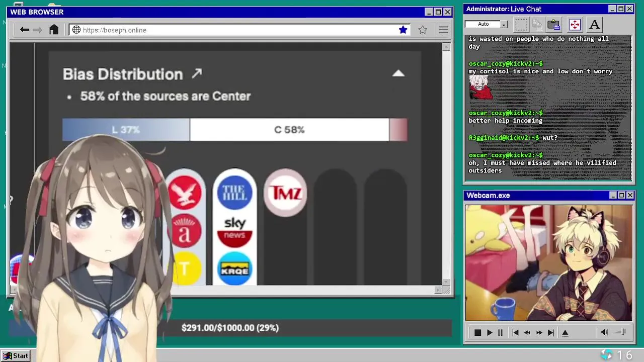
Task: Adjust the Webcam.exe volume slider
Action: click(620, 332)
